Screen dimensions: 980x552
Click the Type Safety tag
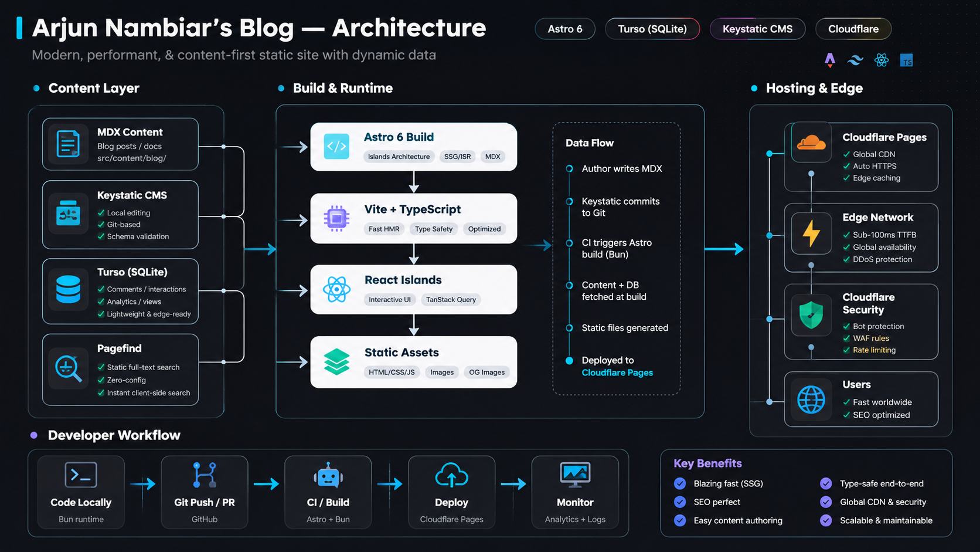click(434, 229)
